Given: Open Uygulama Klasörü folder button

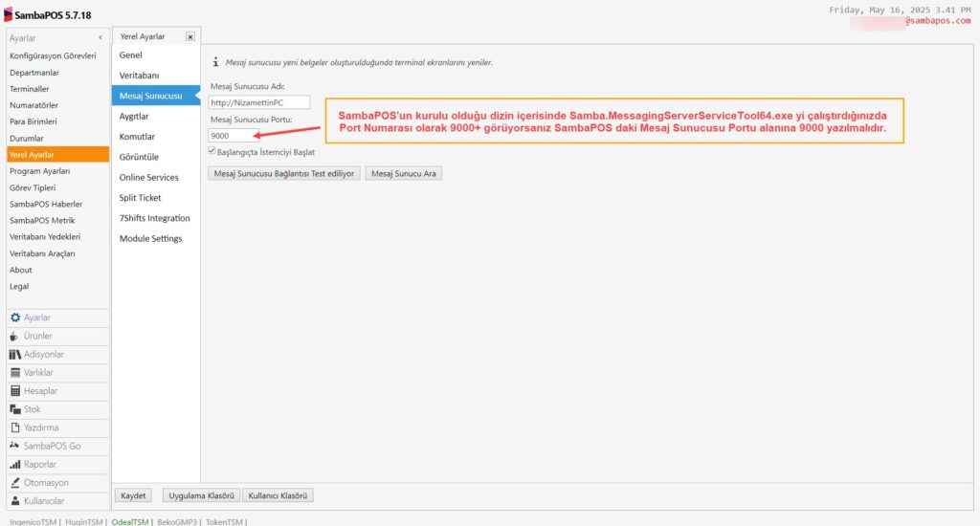Looking at the screenshot, I should (201, 495).
